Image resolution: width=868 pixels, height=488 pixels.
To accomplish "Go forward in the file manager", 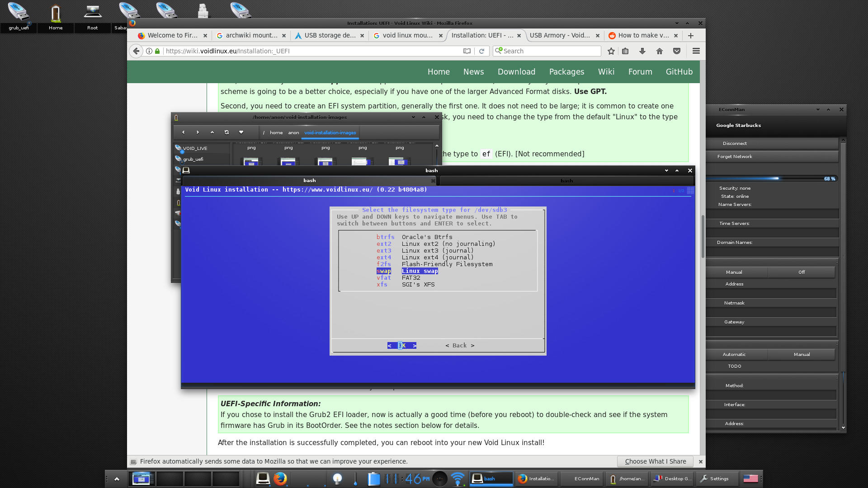I will point(198,132).
